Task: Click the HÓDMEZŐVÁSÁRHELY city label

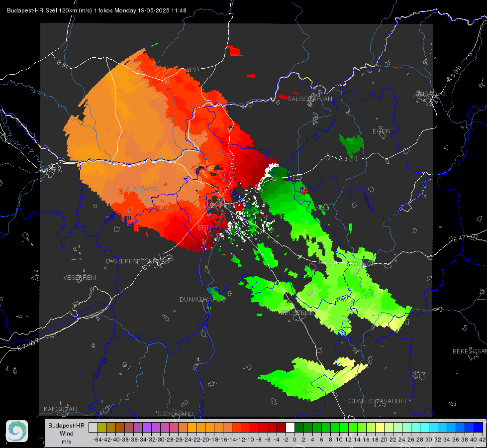Action: [x=378, y=401]
